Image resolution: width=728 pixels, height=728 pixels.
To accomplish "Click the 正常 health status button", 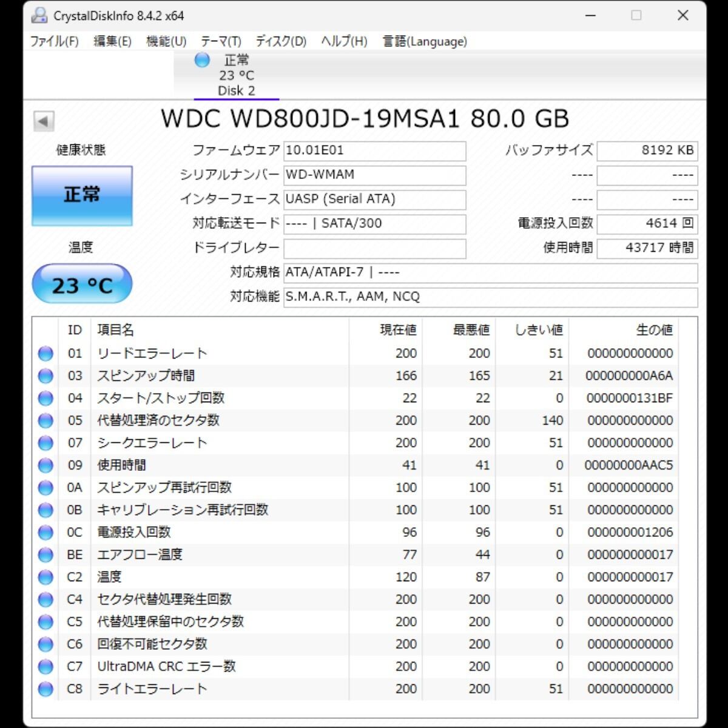I will [x=82, y=195].
